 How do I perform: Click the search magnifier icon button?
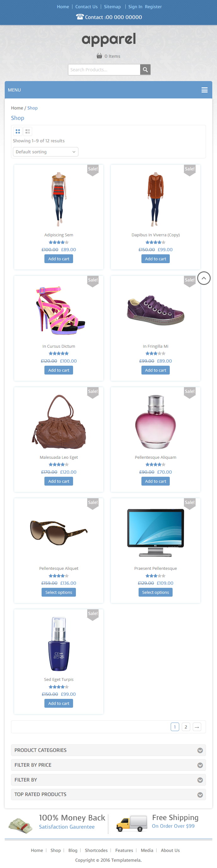[x=145, y=70]
